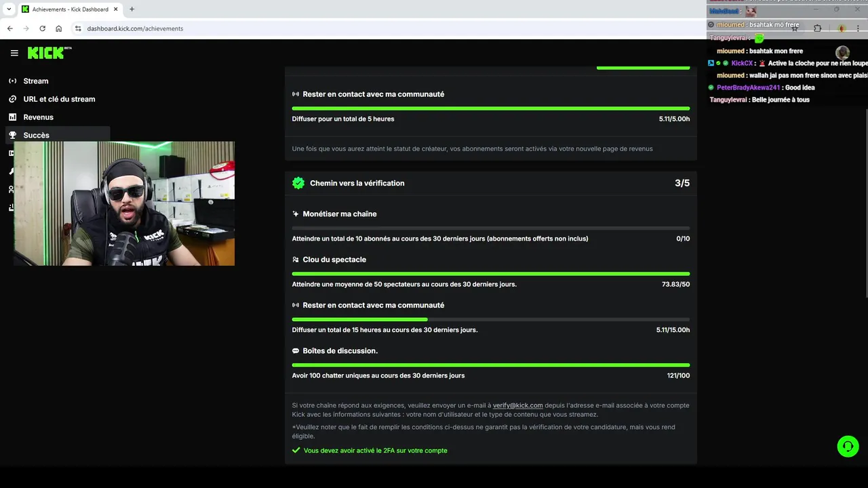Click the Succès trophy icon
The width and height of the screenshot is (868, 488).
(12, 135)
